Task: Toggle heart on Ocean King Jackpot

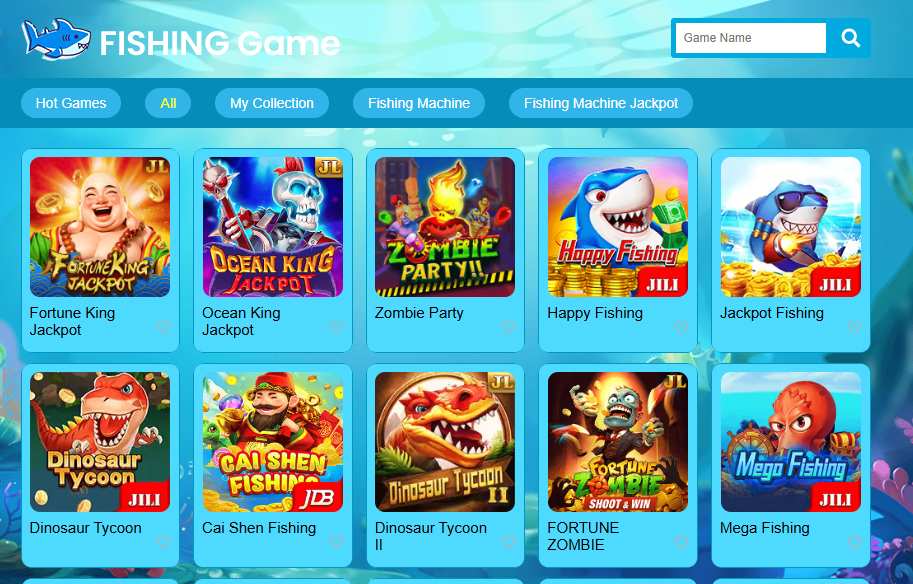Action: pyautogui.click(x=336, y=327)
